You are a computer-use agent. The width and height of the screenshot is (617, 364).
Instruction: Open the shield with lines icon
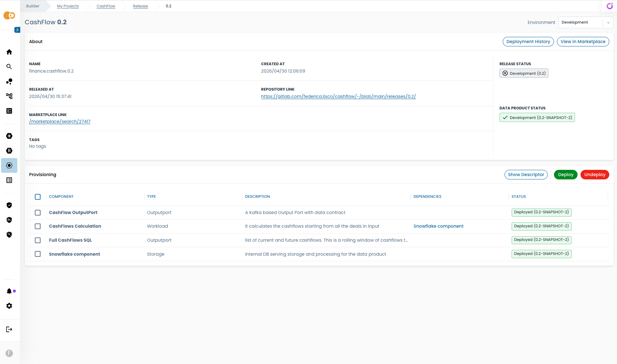tap(9, 220)
